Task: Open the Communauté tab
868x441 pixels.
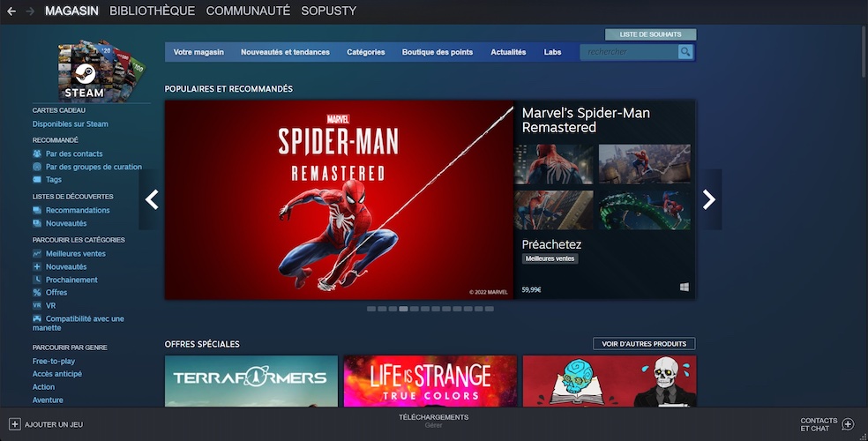Action: pos(248,11)
